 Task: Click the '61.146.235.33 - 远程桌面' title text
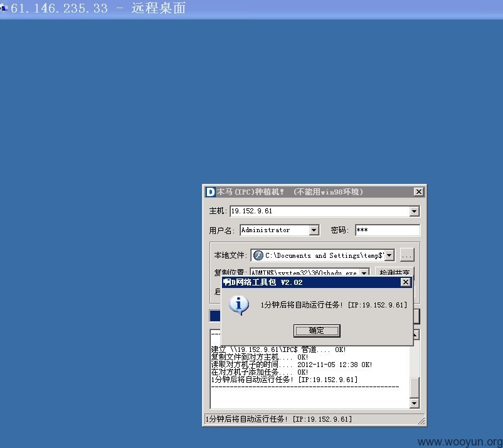(x=98, y=8)
